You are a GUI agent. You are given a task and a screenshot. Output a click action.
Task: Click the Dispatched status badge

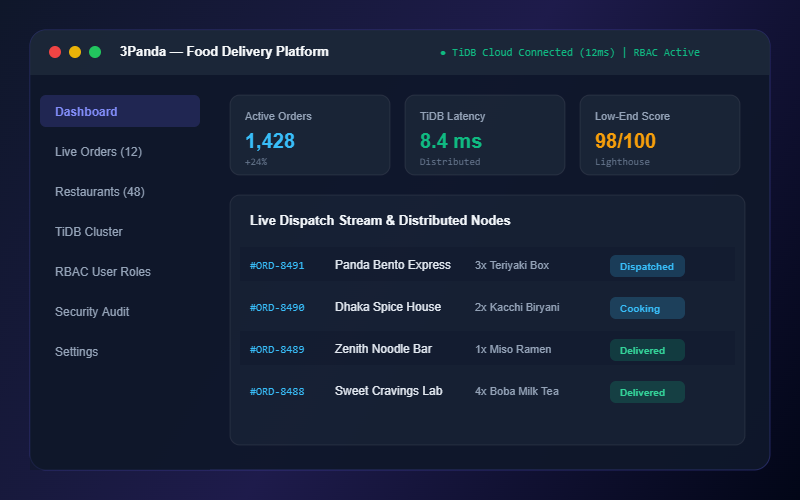tap(647, 266)
